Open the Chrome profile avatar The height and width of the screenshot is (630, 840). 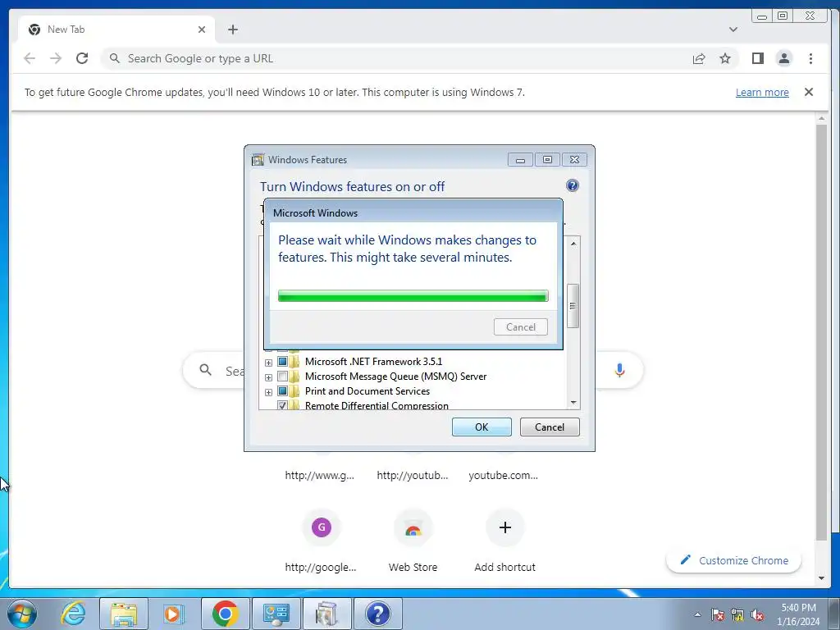pyautogui.click(x=783, y=58)
